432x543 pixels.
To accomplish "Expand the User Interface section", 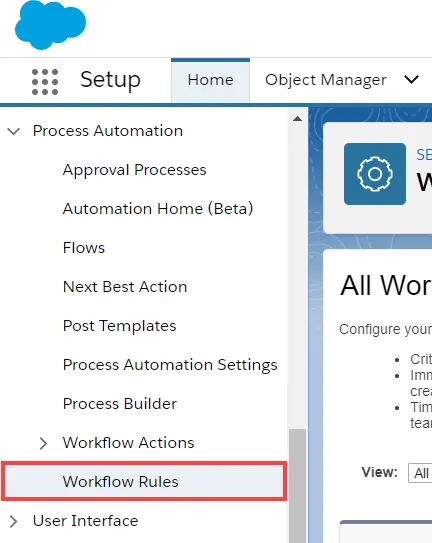I will click(x=14, y=521).
